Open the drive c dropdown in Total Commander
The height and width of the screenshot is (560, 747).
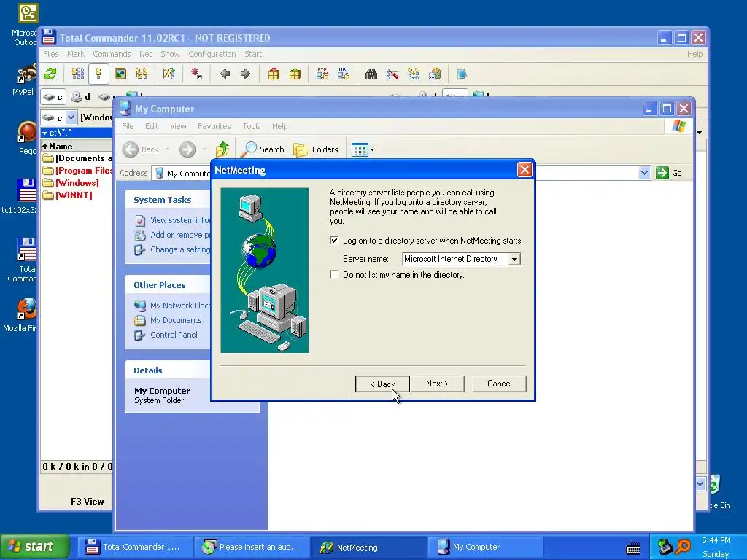coord(71,117)
